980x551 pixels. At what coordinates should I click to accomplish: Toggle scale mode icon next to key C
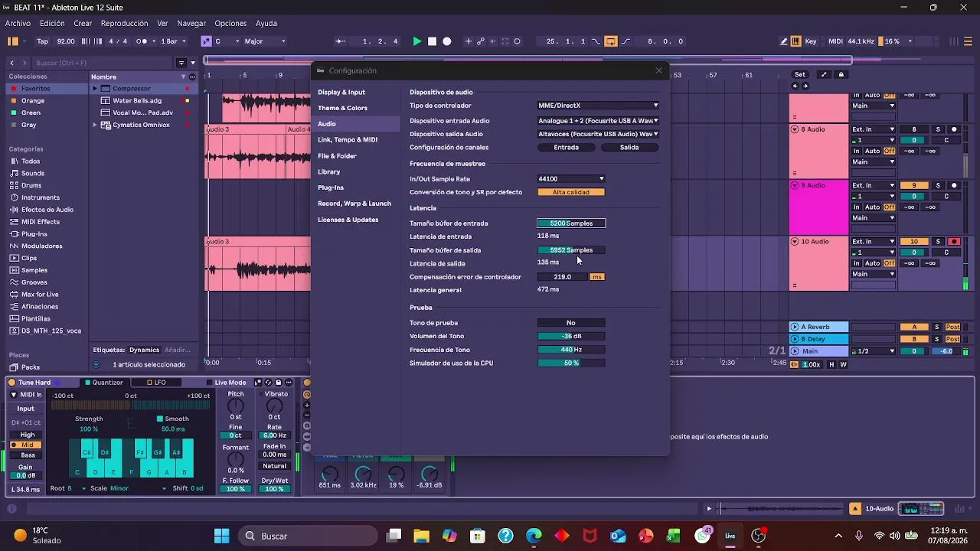[x=206, y=41]
